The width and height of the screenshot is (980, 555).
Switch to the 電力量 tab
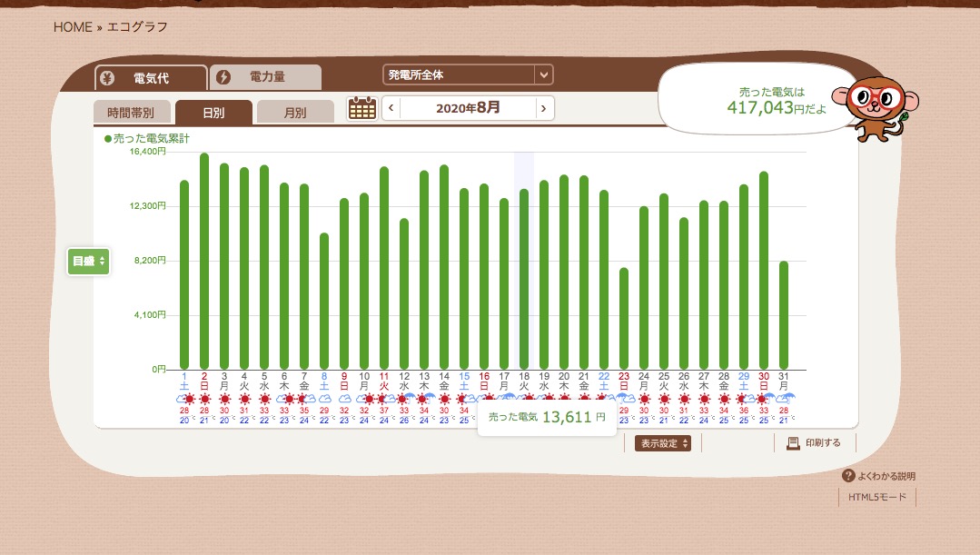(x=265, y=77)
